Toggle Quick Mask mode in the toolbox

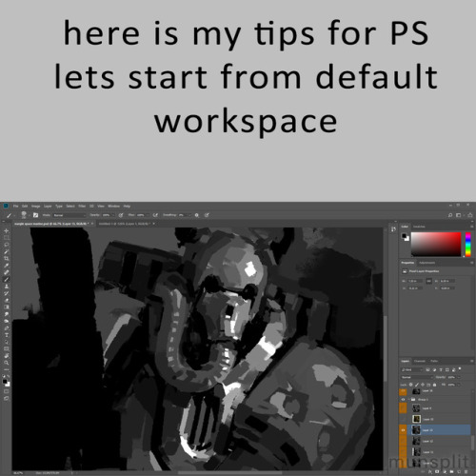pos(6,390)
